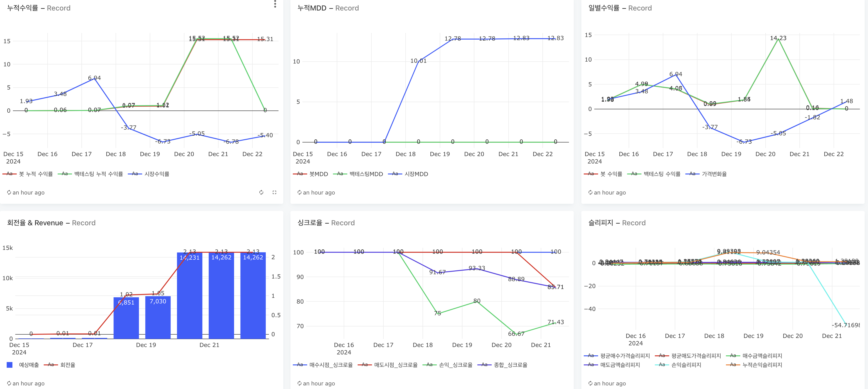
Task: Open 싱크로율 query title link
Action: [x=310, y=223]
